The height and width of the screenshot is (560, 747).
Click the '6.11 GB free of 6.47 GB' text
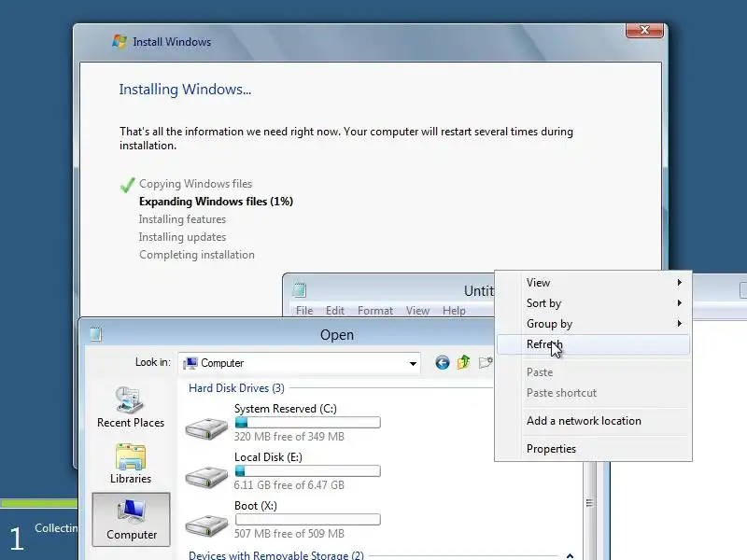click(x=289, y=485)
